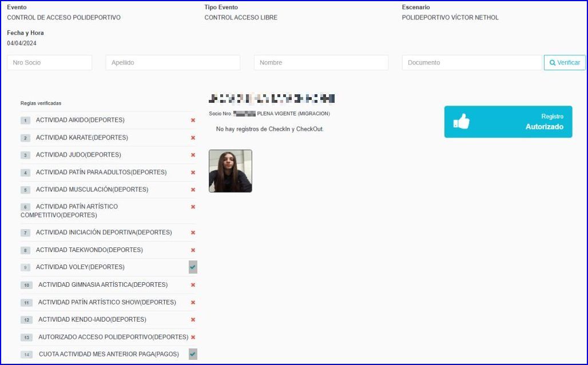This screenshot has height=365, width=588.
Task: Focus the Apellido input field
Action: [173, 62]
